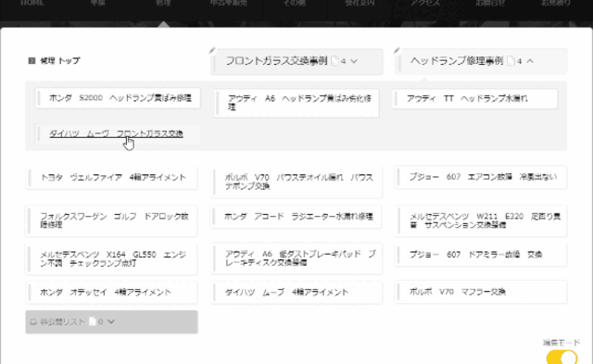The image size is (593, 364).
Task: Open the 中古車販売 menu item
Action: point(229,3)
